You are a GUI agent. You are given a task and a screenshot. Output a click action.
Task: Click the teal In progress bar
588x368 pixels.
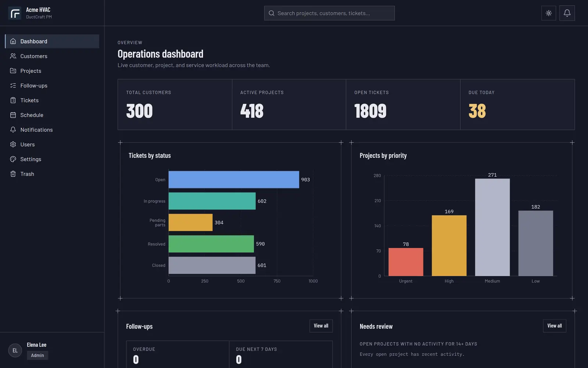[x=212, y=201]
